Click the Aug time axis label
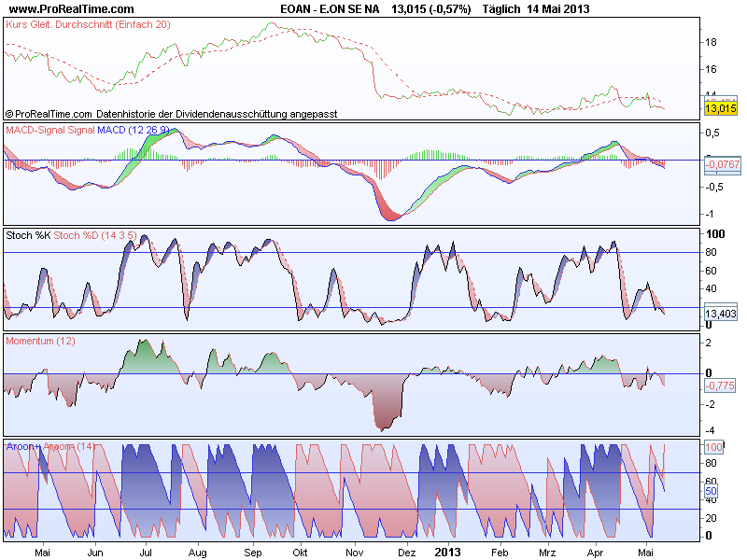 (x=197, y=553)
